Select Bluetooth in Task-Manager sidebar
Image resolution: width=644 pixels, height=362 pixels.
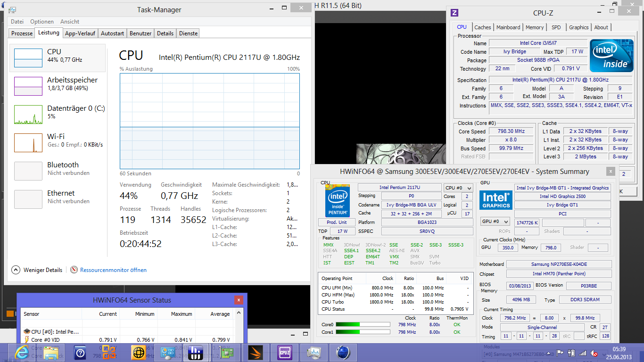(x=58, y=171)
